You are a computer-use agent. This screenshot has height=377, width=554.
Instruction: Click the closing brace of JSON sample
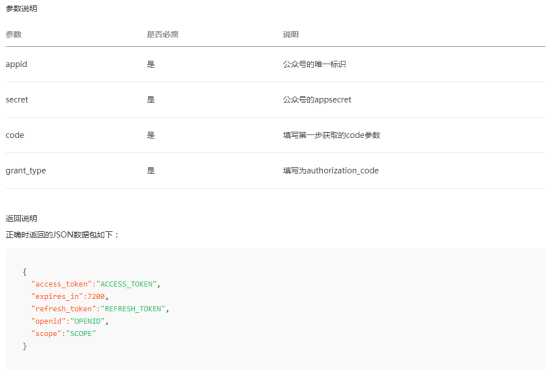click(x=24, y=346)
